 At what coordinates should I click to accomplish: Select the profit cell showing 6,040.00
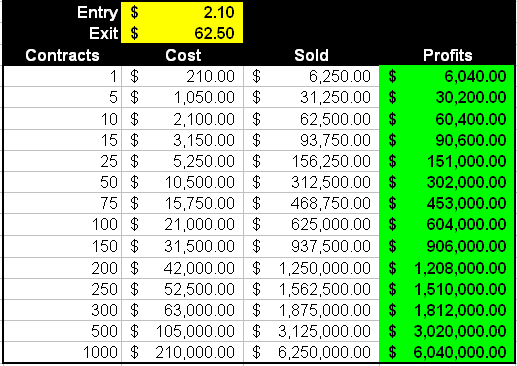pos(447,76)
